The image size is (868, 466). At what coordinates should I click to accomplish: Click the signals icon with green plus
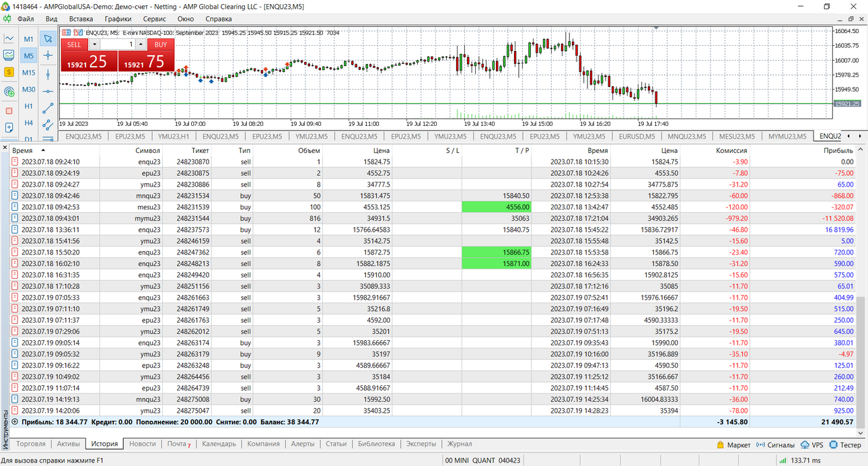pos(9,91)
